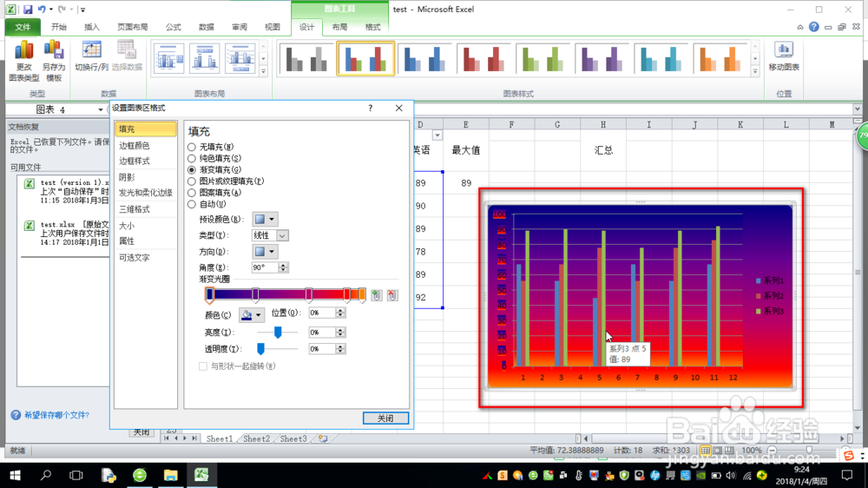Screen dimensions: 868x488
Task: Open the Name Box dropdown arrow
Action: 100,109
